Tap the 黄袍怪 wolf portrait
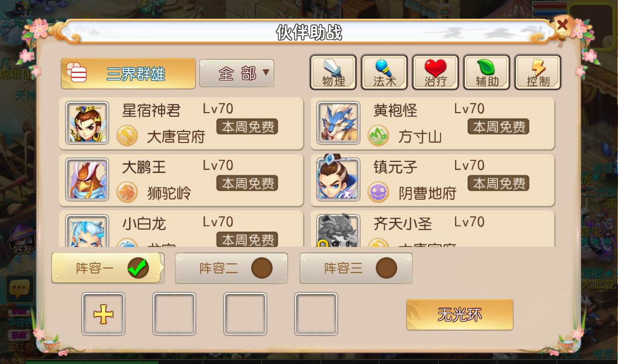This screenshot has width=618, height=364. [338, 123]
